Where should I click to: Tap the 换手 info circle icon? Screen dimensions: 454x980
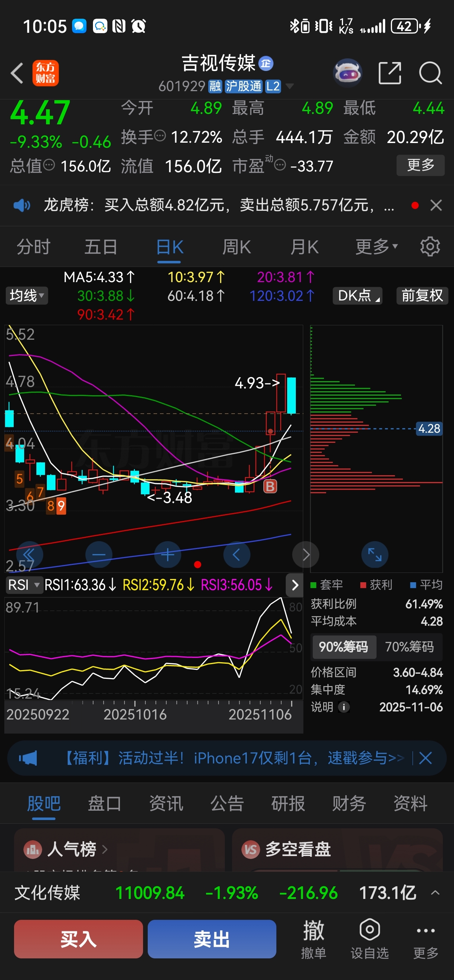point(160,135)
